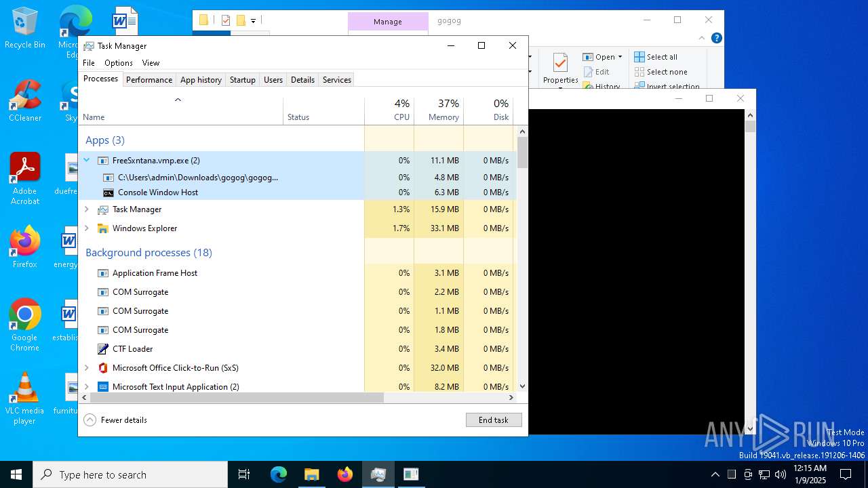Screen dimensions: 868x488
Task: Open View menu in Task Manager
Action: click(151, 63)
